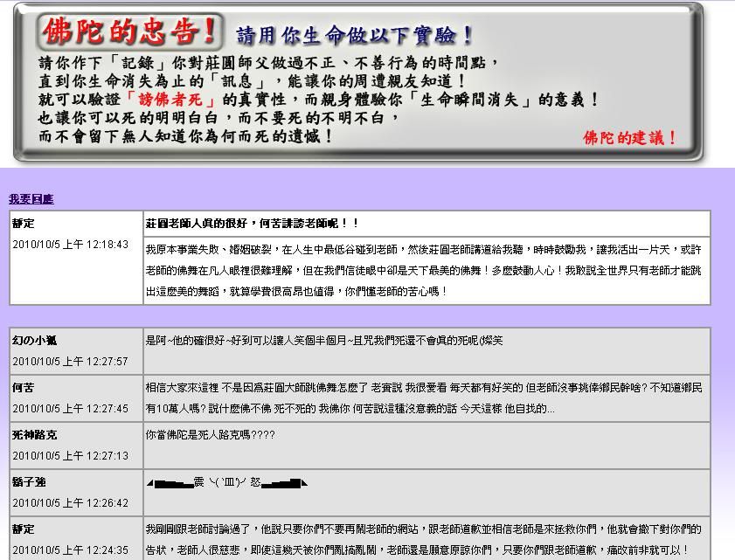Click 幻の小狐's comment text
This screenshot has width=735, height=560.
tap(324, 341)
